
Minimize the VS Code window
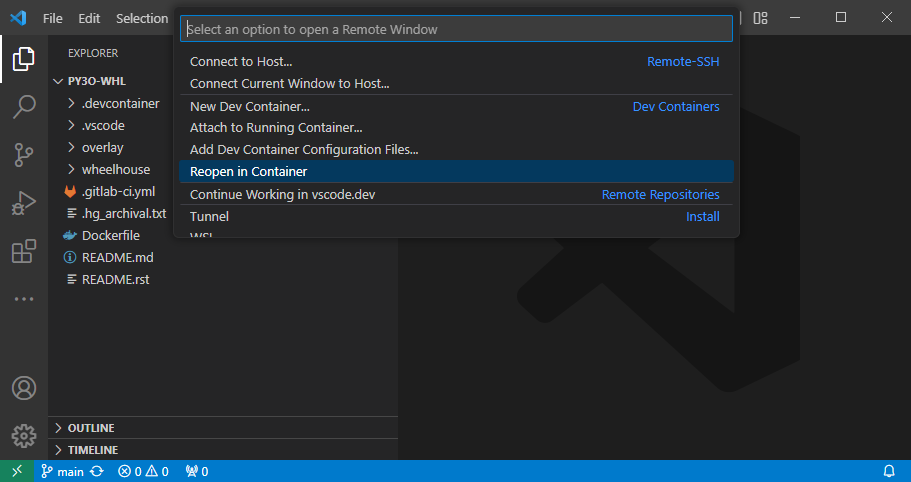[795, 17]
